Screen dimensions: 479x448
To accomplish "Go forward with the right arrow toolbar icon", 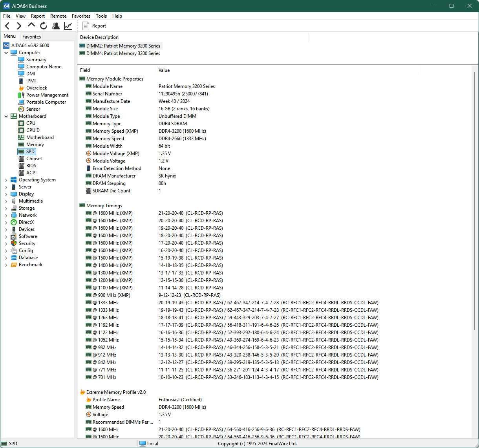I will click(19, 26).
